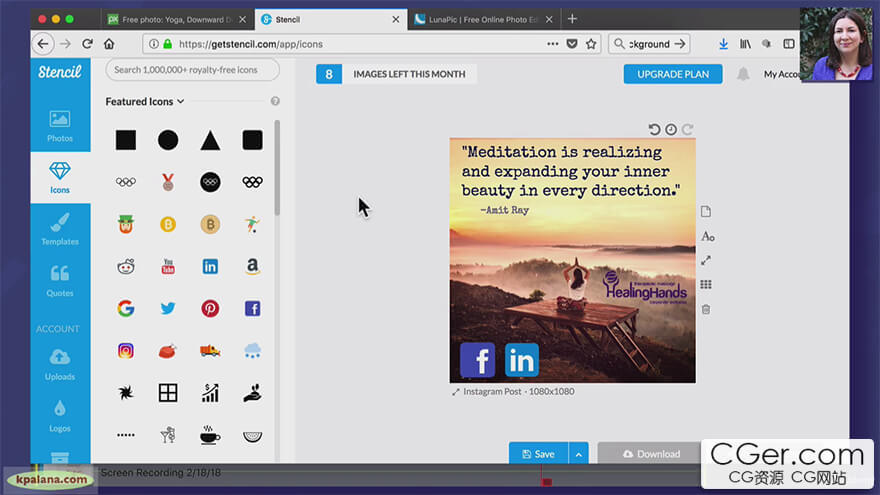This screenshot has width=880, height=495.
Task: Redo the canvas action
Action: point(688,130)
